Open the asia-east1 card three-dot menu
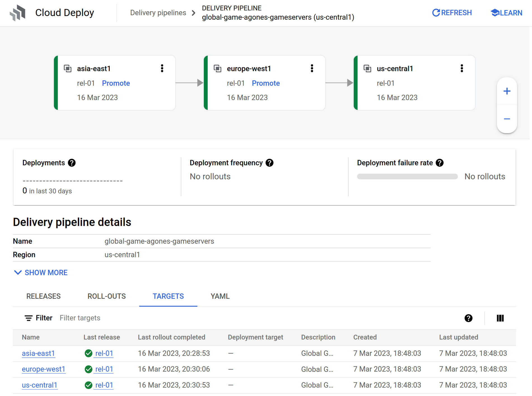The width and height of the screenshot is (532, 396). (162, 68)
